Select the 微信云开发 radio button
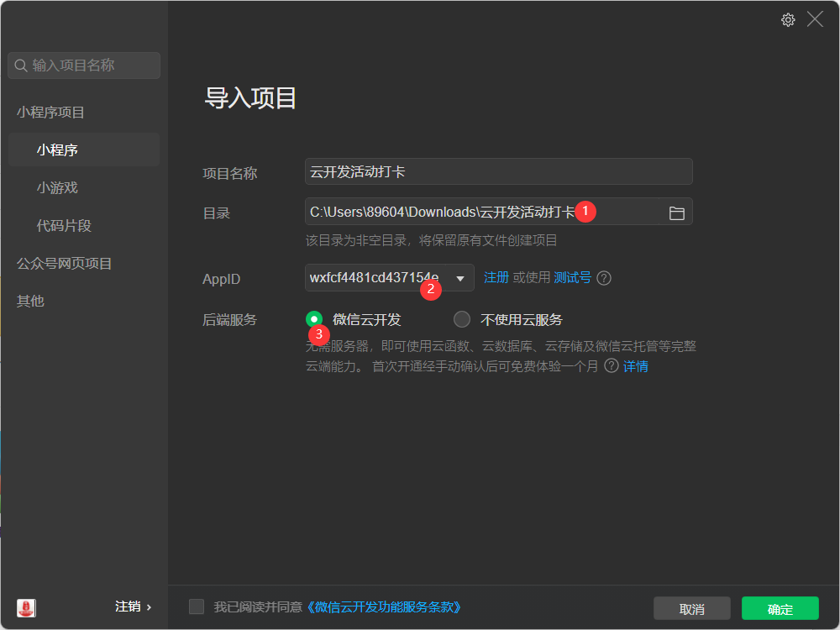 coord(314,319)
